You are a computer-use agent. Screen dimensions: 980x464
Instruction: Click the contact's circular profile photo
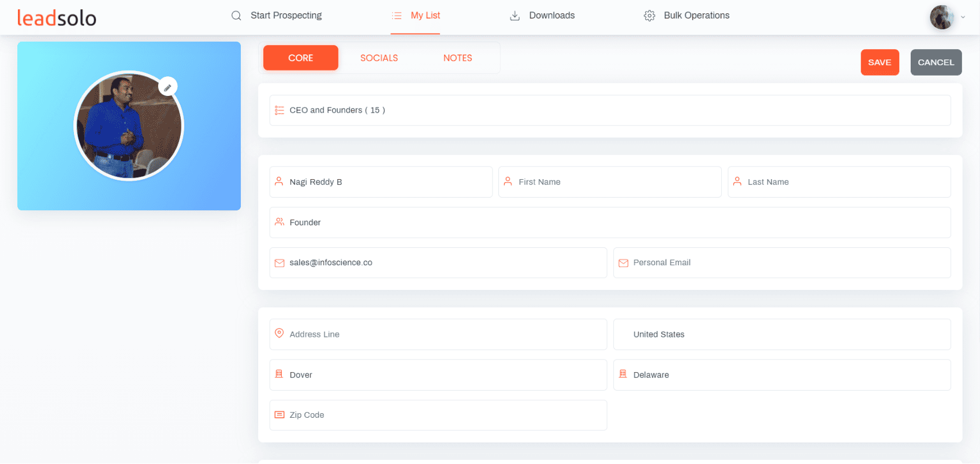point(128,127)
